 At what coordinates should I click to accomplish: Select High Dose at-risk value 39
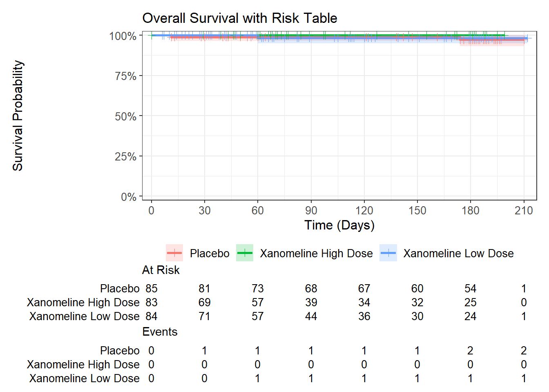(x=311, y=303)
